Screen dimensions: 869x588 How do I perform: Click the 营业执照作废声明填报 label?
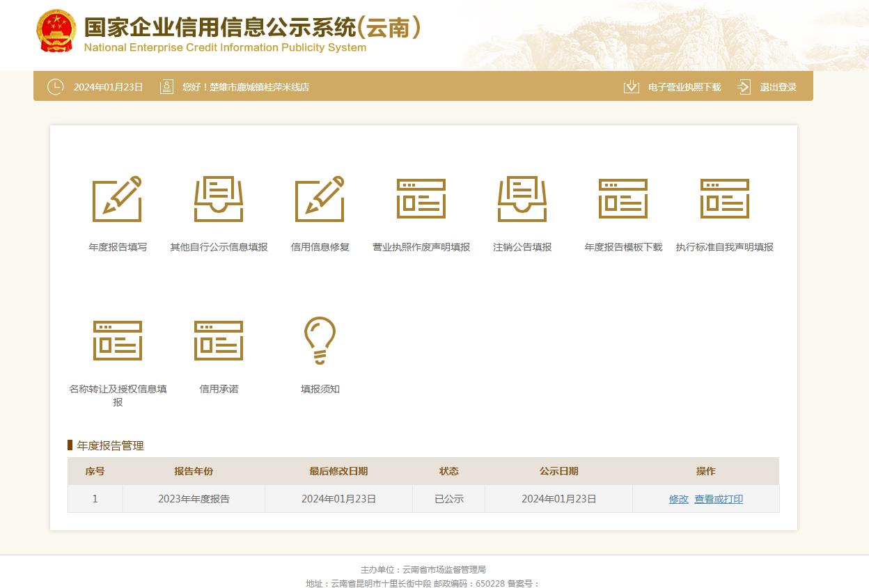pyautogui.click(x=421, y=247)
